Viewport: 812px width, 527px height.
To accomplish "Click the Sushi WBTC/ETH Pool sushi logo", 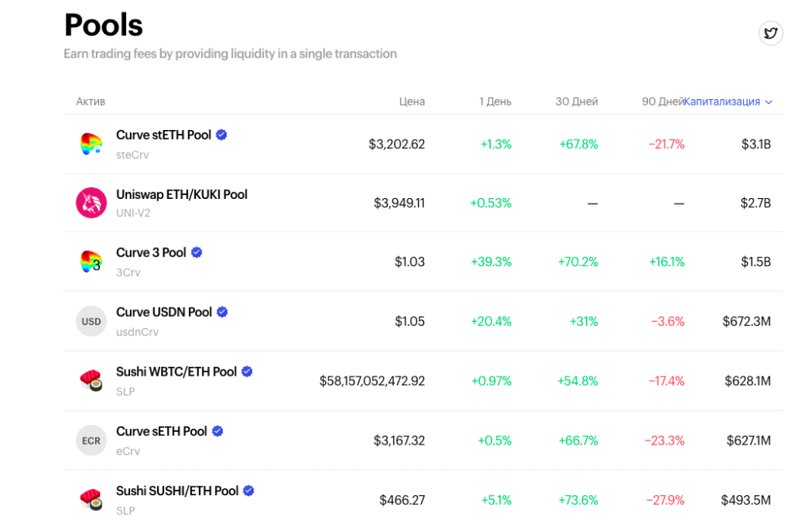I will (x=91, y=380).
